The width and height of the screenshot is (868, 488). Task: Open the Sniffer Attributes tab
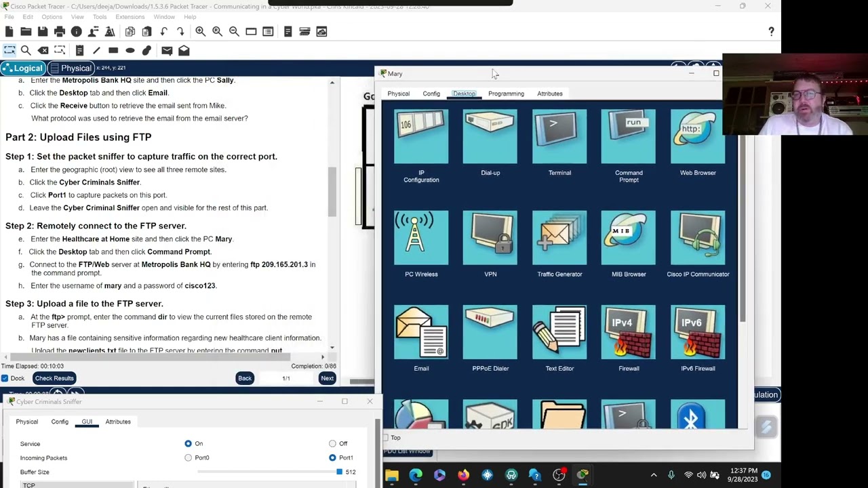(x=118, y=422)
